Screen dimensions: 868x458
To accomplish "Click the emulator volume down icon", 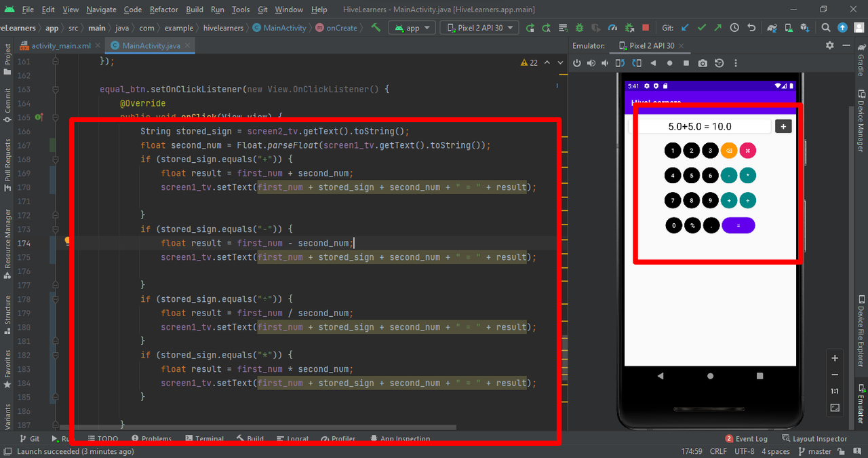I will [x=605, y=63].
